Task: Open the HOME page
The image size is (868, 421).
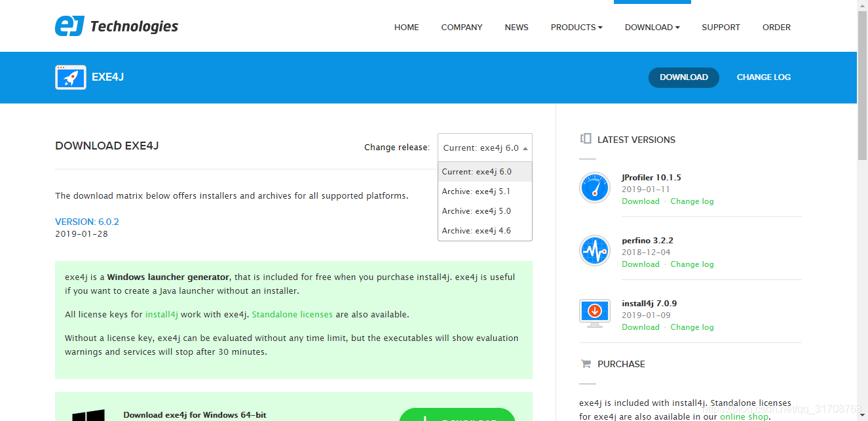Action: click(x=406, y=28)
